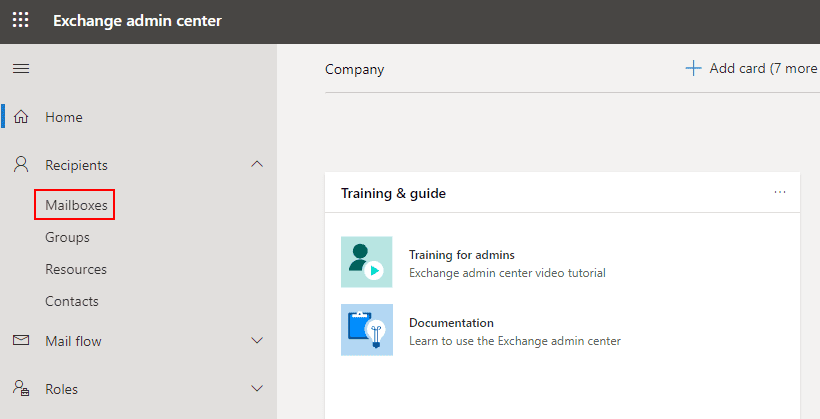The width and height of the screenshot is (820, 419).
Task: Open the Training for admins video icon
Action: (x=367, y=262)
